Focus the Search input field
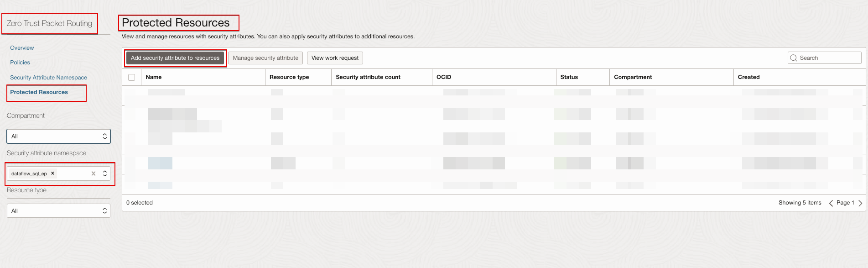Screen dimensions: 868x268 coord(829,58)
